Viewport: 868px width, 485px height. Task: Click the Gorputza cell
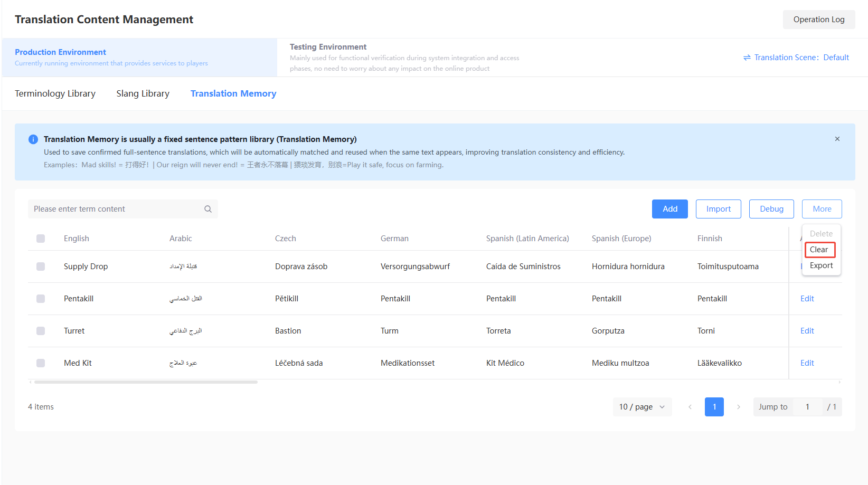point(608,331)
